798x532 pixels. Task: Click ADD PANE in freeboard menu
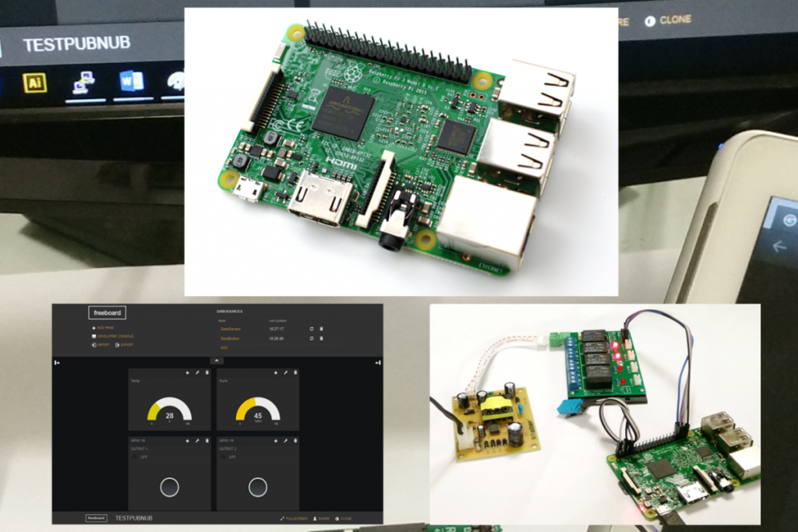click(103, 328)
